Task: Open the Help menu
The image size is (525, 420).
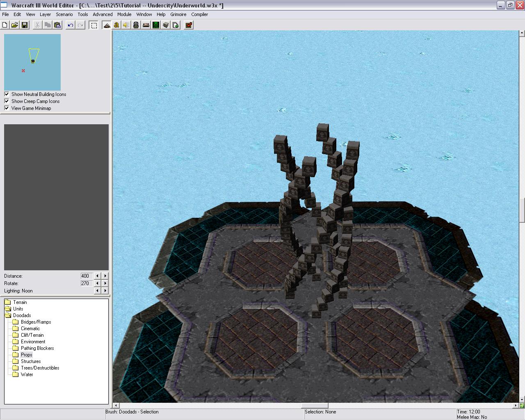Action: pos(161,14)
